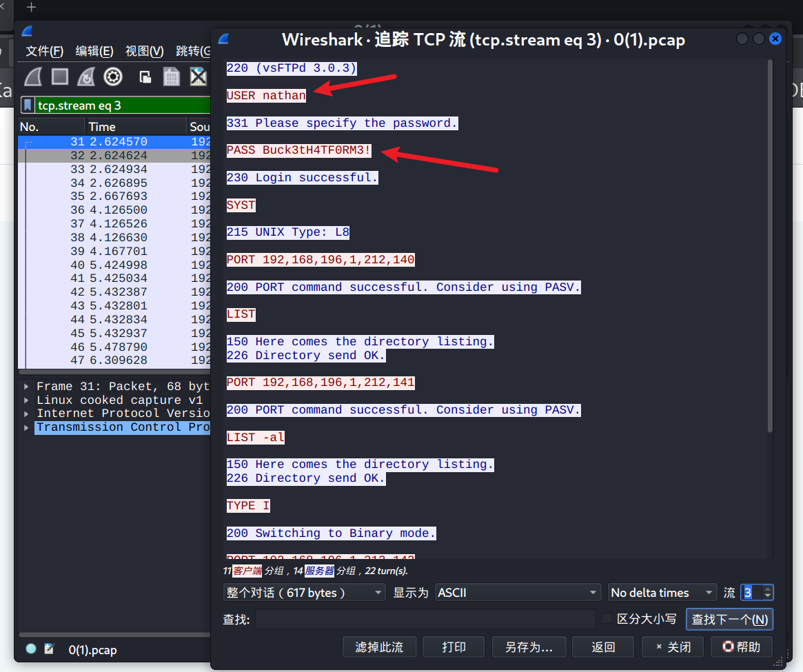The height and width of the screenshot is (672, 803).
Task: Click the Wireshark fin icon in dialog title
Action: (x=224, y=39)
